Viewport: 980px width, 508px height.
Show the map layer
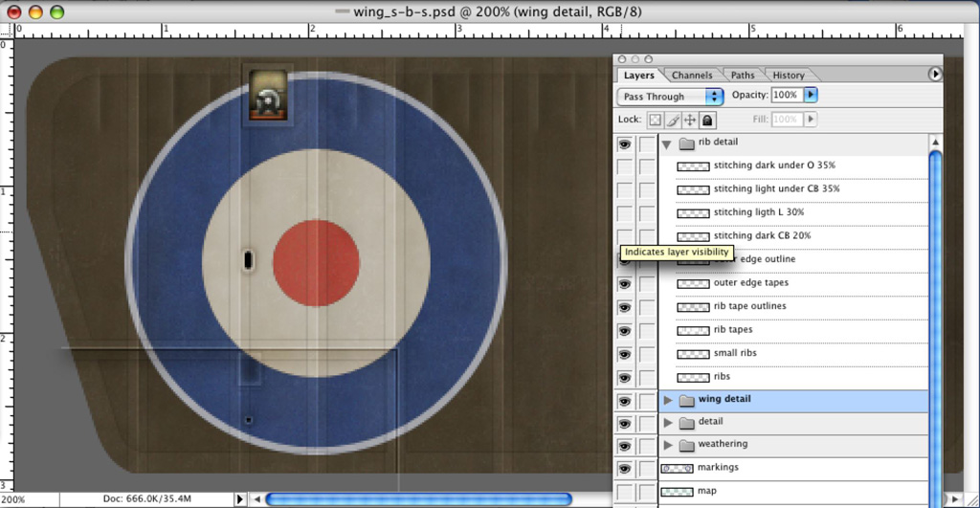(624, 493)
